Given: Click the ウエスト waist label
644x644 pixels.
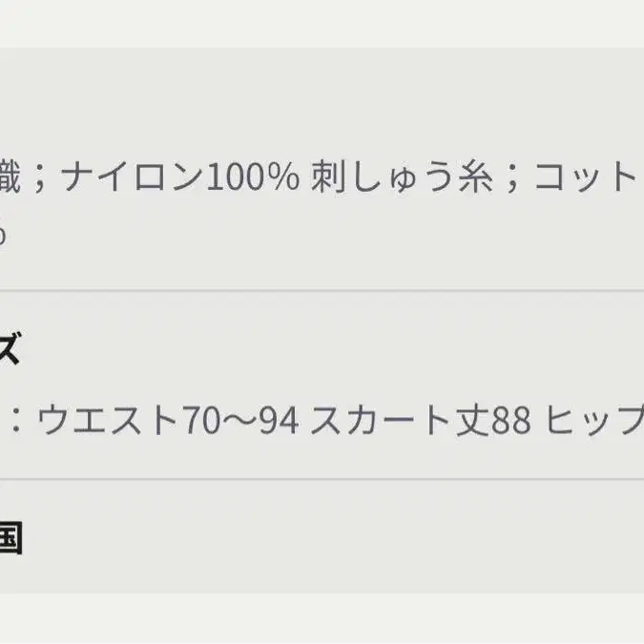Looking at the screenshot, I should pyautogui.click(x=107, y=421).
